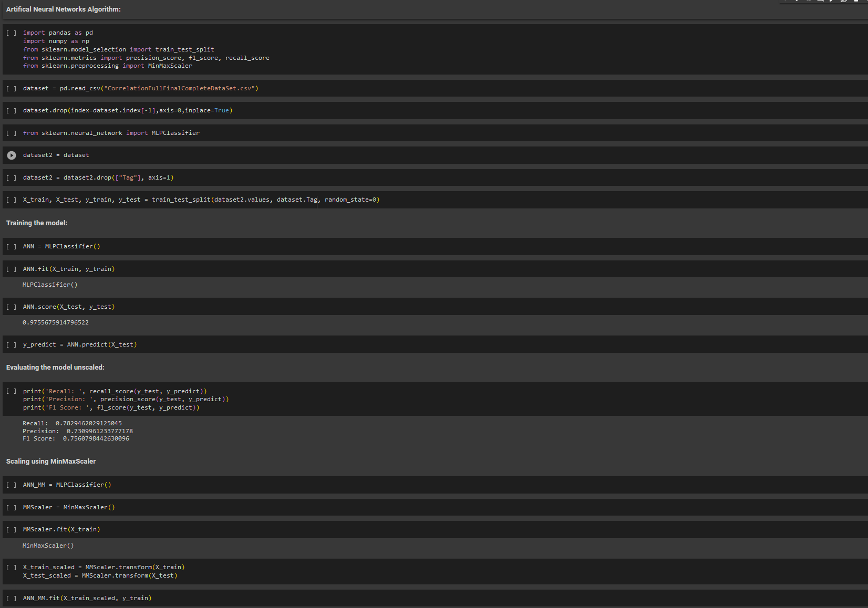Select the 'Scaling using MinMaxScaler' heading
Screen dimensions: 868x608
coord(51,462)
